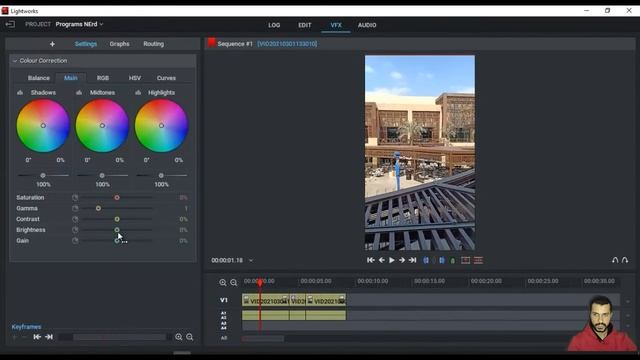Open the Graphs panel tab

pos(119,44)
